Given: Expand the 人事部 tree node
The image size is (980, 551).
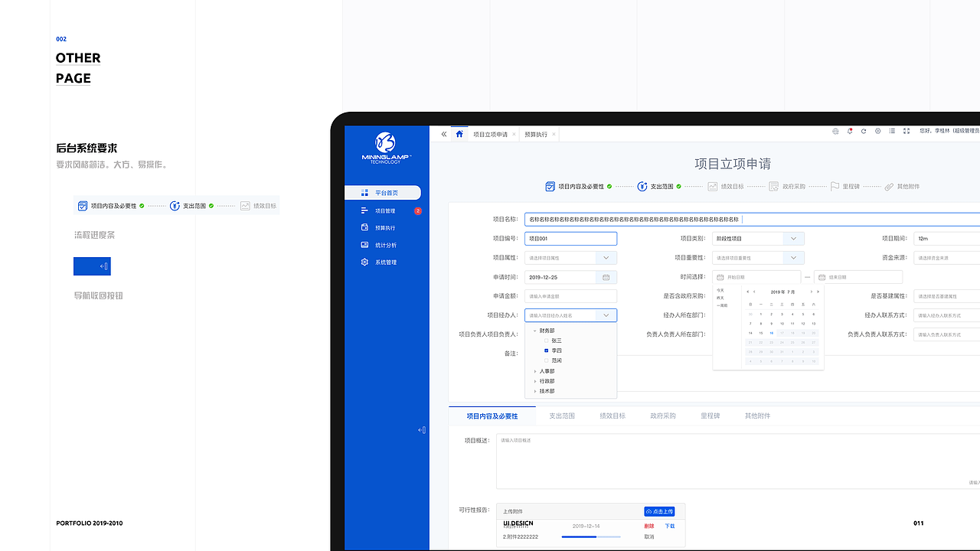Looking at the screenshot, I should point(534,371).
